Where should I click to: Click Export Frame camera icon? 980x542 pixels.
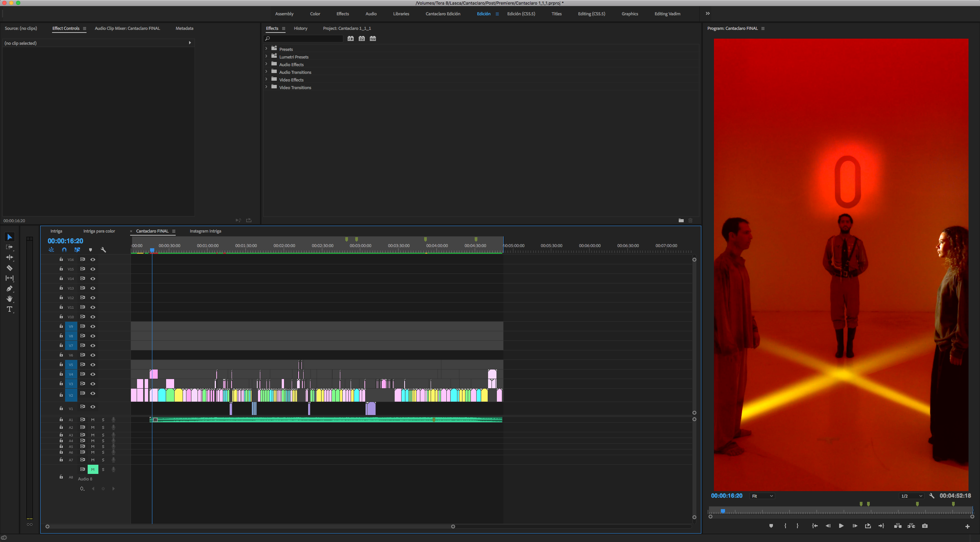tap(925, 526)
